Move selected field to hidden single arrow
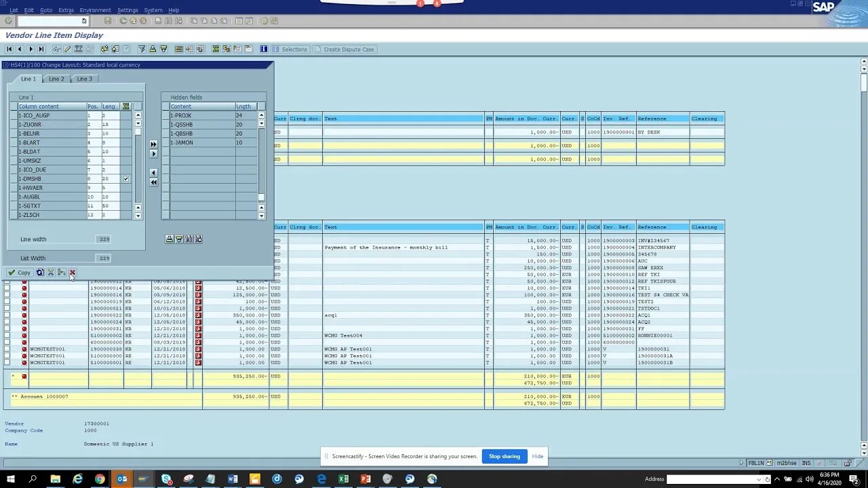This screenshot has height=488, width=868. (x=153, y=154)
